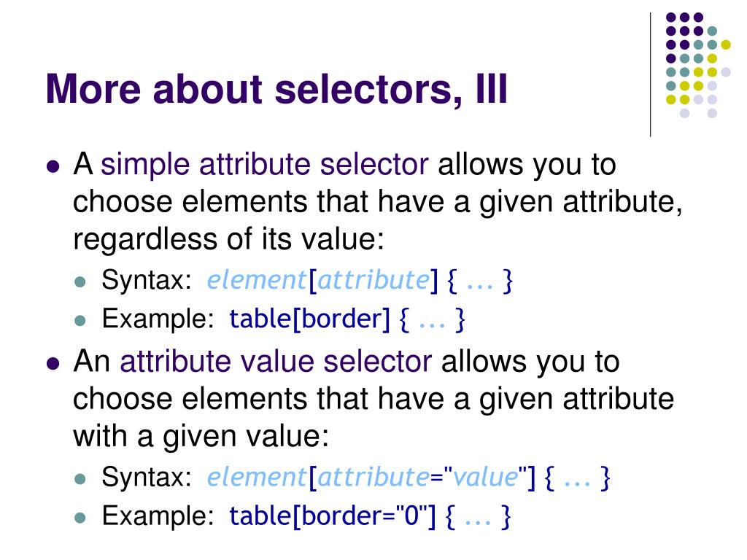Click the second main bullet dot before 'An'
Image resolution: width=747 pixels, height=560 pixels.
(53, 364)
